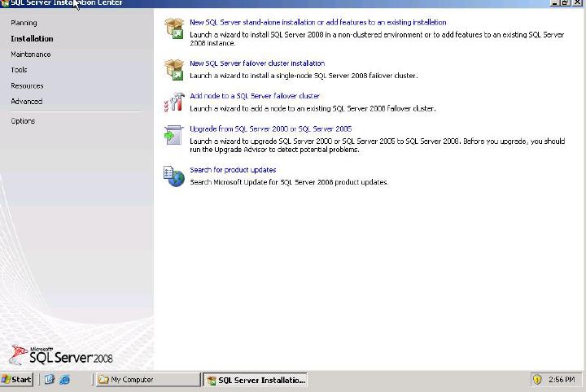Open New SQL Server failover cluster installation link

click(x=257, y=63)
